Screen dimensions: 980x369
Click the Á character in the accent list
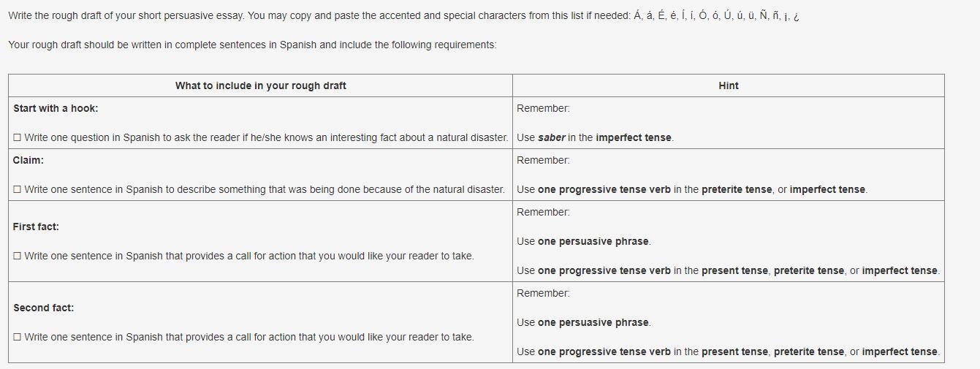(637, 15)
